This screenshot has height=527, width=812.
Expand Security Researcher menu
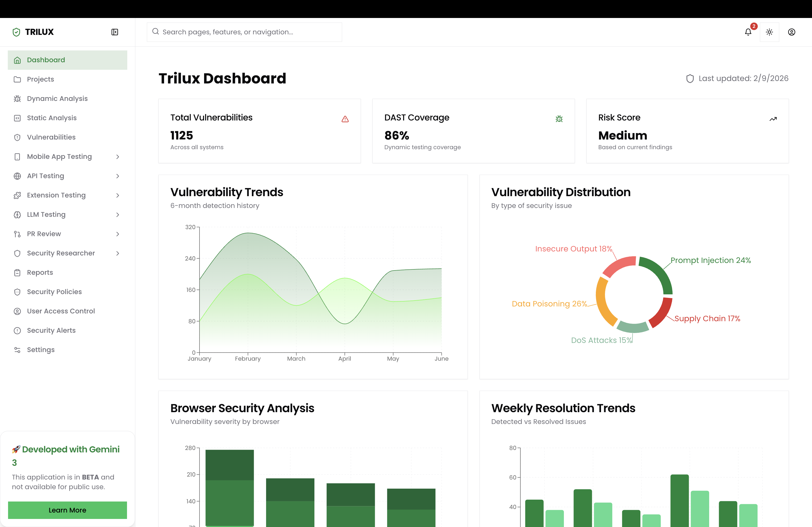point(117,253)
